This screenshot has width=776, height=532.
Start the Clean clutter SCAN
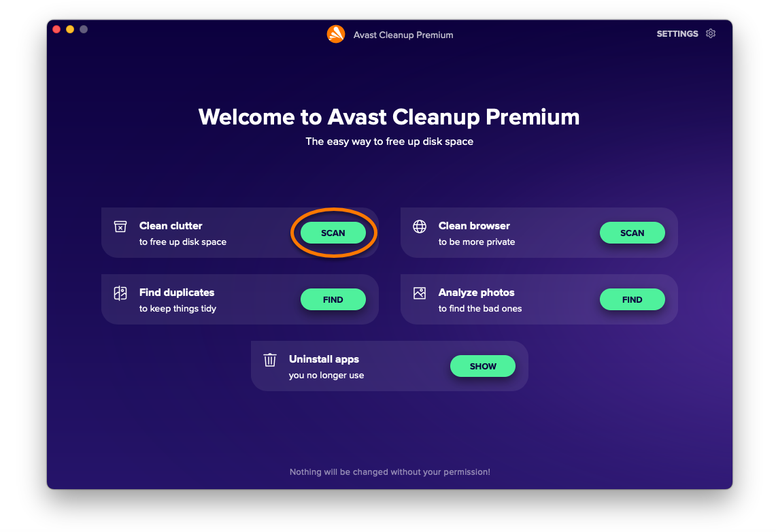[x=333, y=233]
